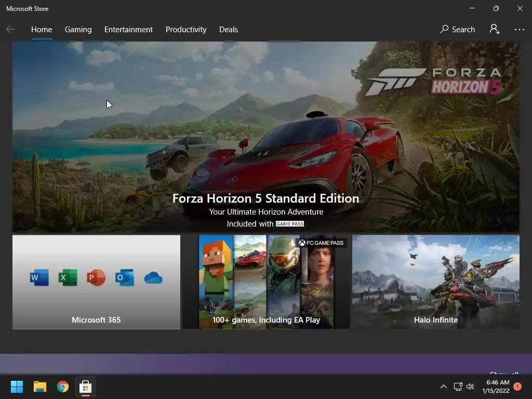Click the Microsoft Store taskbar icon
The width and height of the screenshot is (532, 399).
click(86, 387)
